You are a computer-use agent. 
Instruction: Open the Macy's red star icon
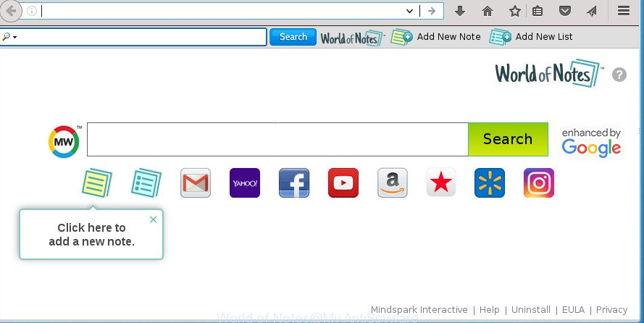pyautogui.click(x=441, y=183)
